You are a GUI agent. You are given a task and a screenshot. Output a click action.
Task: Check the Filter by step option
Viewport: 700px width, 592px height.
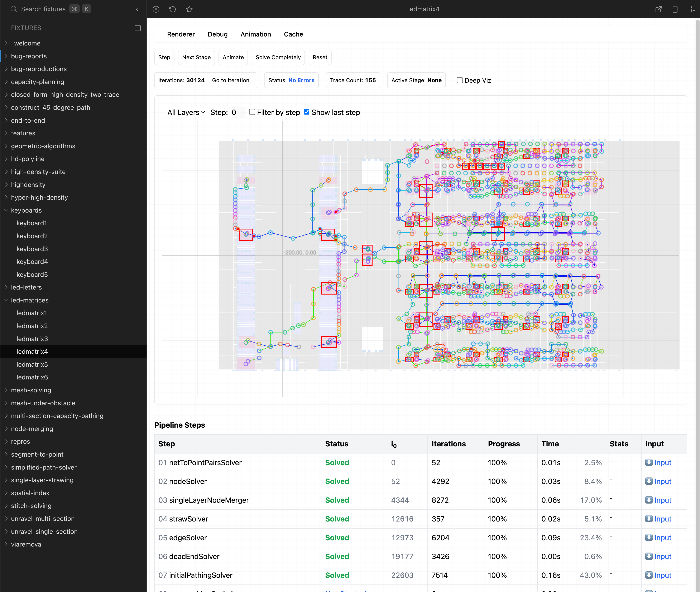(252, 112)
